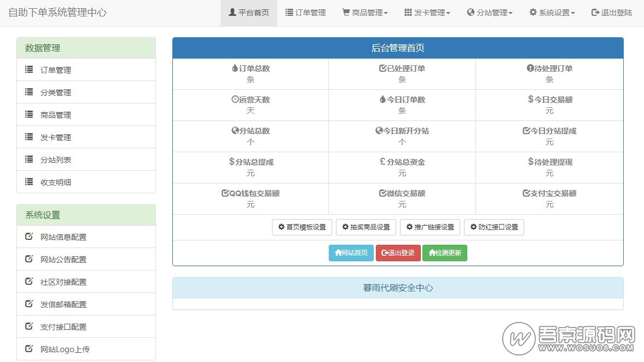This screenshot has width=644, height=362.
Task: Click the edit icon next to 支付接口配置
Action: click(29, 326)
